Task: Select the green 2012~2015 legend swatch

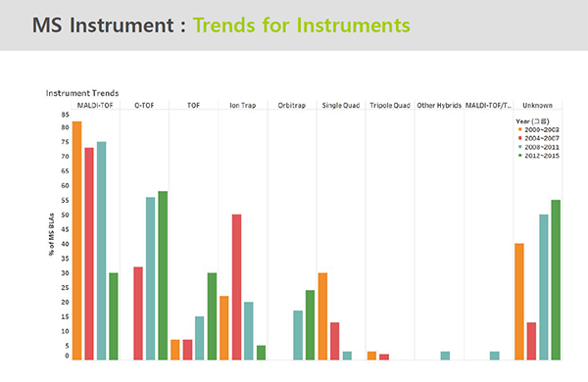Action: (x=520, y=155)
